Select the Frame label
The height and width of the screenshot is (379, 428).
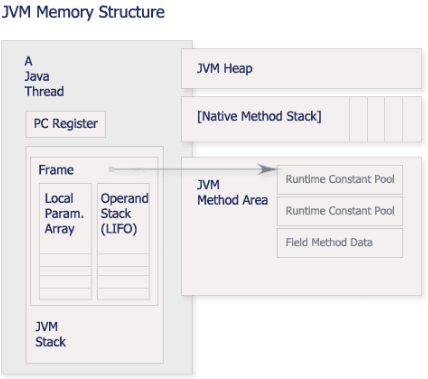(56, 170)
